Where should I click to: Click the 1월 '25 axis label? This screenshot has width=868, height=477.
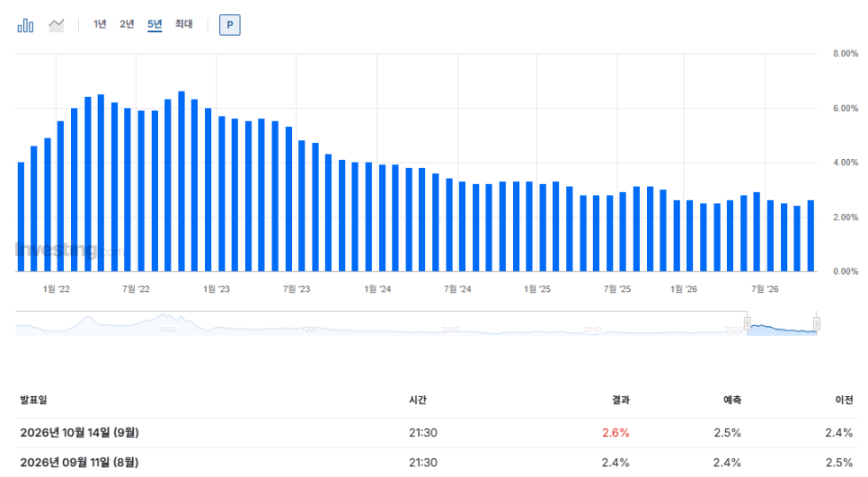coord(537,289)
